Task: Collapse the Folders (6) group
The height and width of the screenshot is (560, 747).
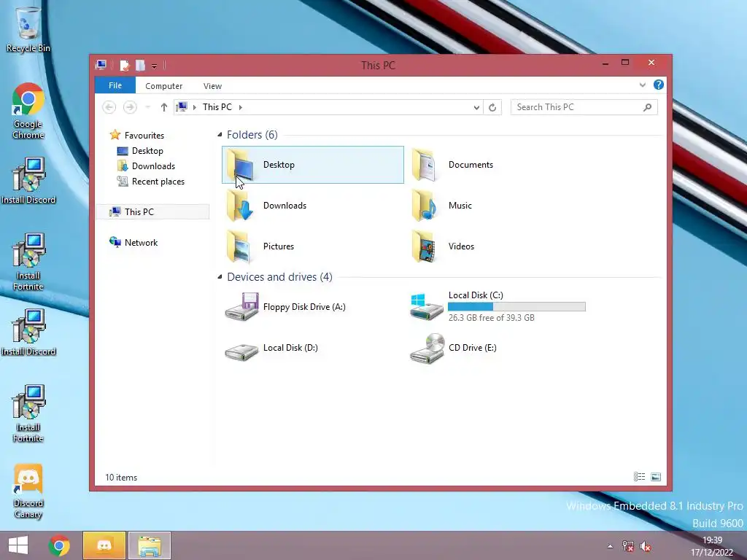Action: pos(220,135)
